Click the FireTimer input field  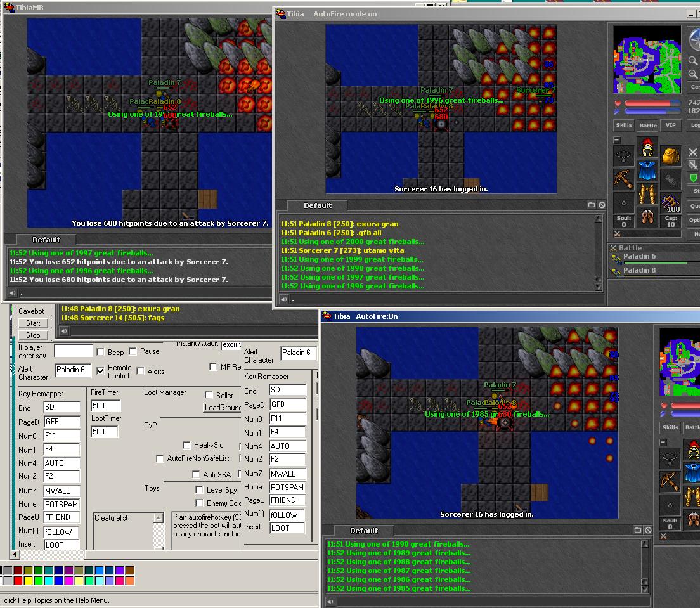click(x=105, y=405)
